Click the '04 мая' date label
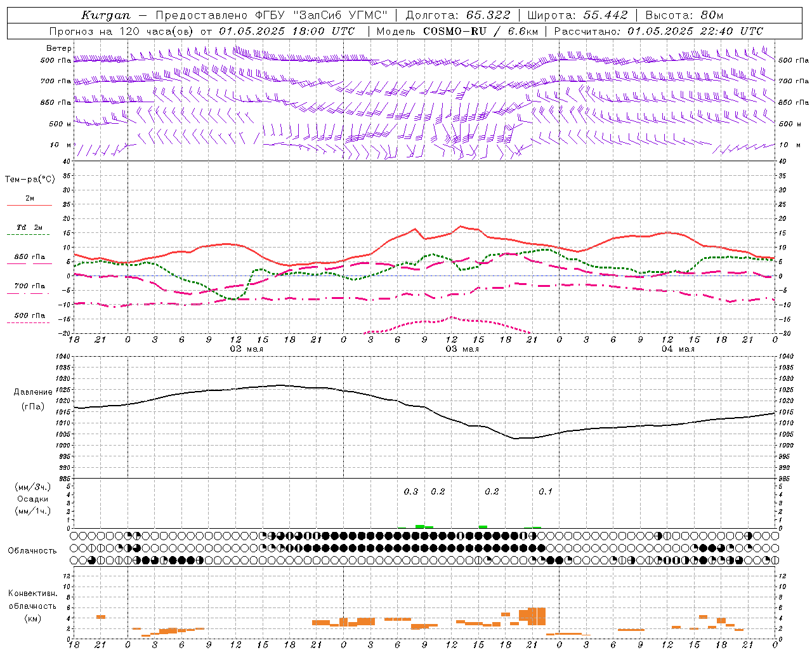812x650 pixels. [x=678, y=349]
